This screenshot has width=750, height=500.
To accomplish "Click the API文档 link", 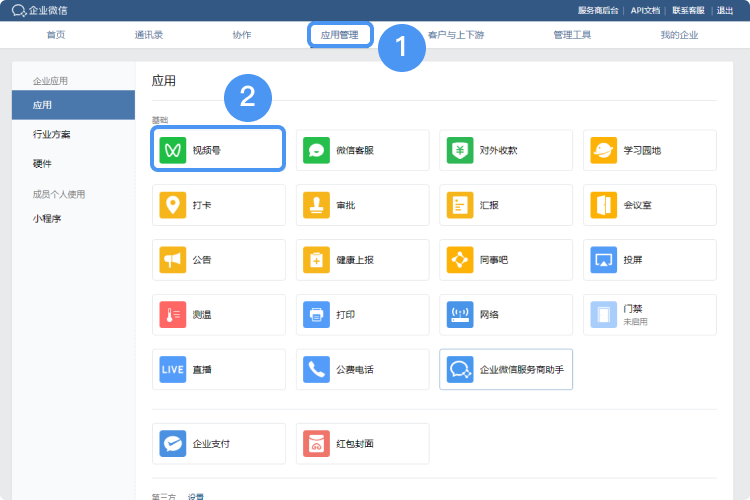I will click(x=645, y=10).
